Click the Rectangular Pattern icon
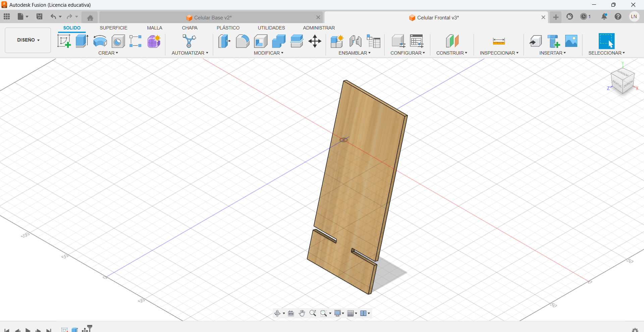Screen dimensions: 644x332 point(136,41)
